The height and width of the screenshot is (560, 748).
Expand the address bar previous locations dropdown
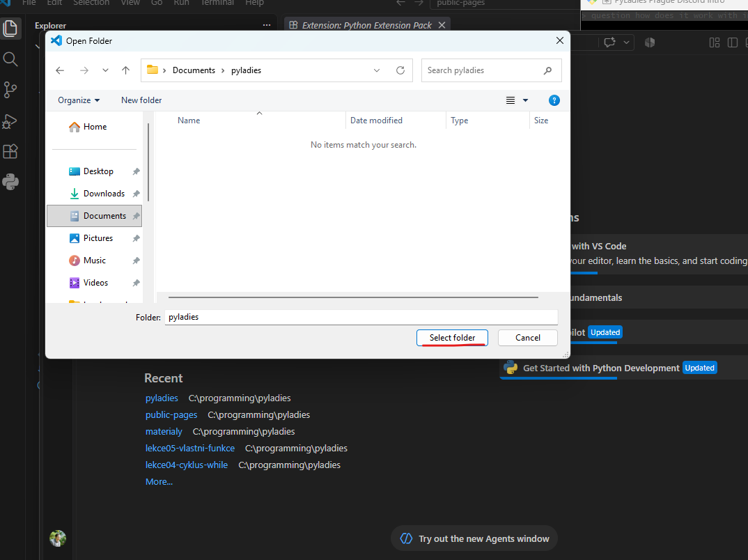376,70
